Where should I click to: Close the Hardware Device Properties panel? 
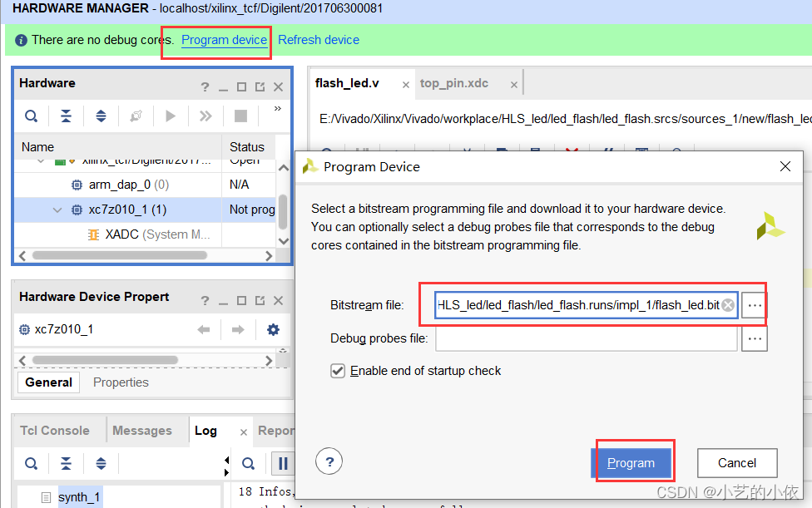coord(279,300)
